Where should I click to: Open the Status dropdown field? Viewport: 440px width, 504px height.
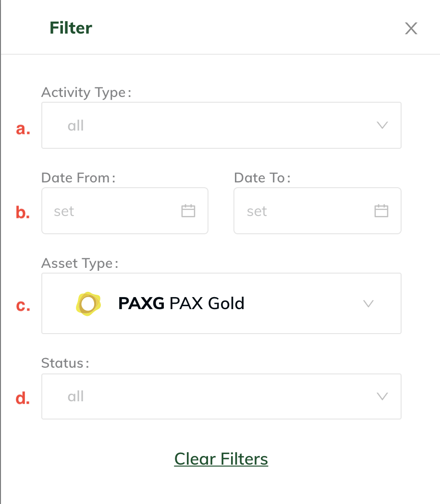click(221, 396)
